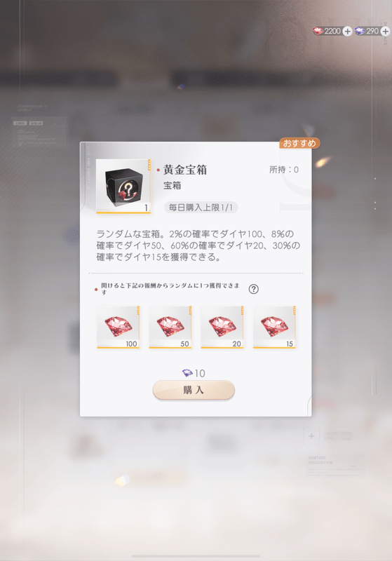
Task: Tap the 毎日購入上限1/1 limit label
Action: (x=201, y=208)
